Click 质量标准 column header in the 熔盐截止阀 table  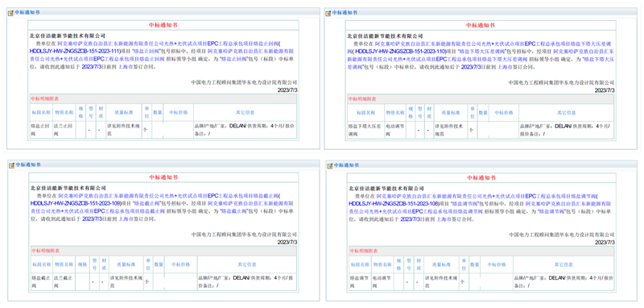coord(126,264)
